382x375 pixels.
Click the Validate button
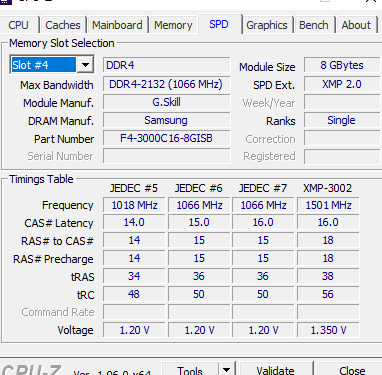275,369
